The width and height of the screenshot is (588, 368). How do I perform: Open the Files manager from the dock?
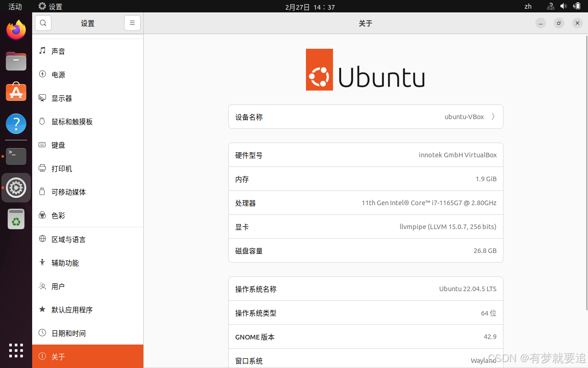pyautogui.click(x=16, y=61)
